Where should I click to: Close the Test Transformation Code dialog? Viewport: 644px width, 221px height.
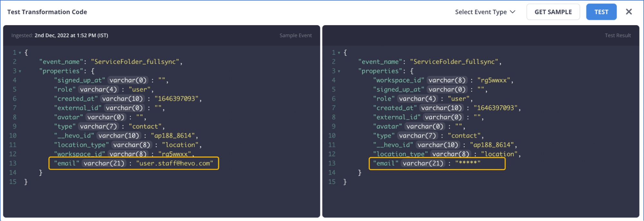629,12
